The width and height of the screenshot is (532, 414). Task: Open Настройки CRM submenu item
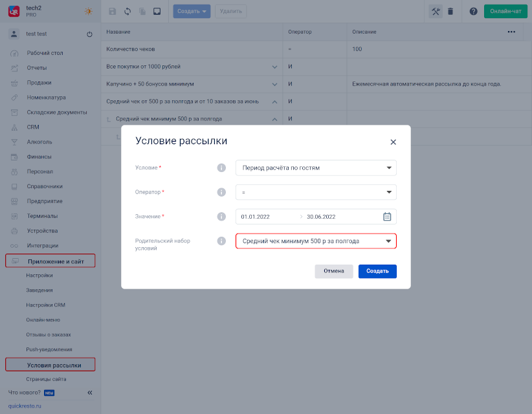point(45,305)
